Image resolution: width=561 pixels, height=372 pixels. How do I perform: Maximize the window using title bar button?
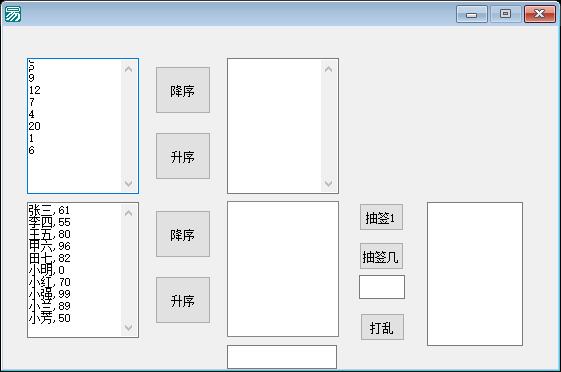point(505,14)
